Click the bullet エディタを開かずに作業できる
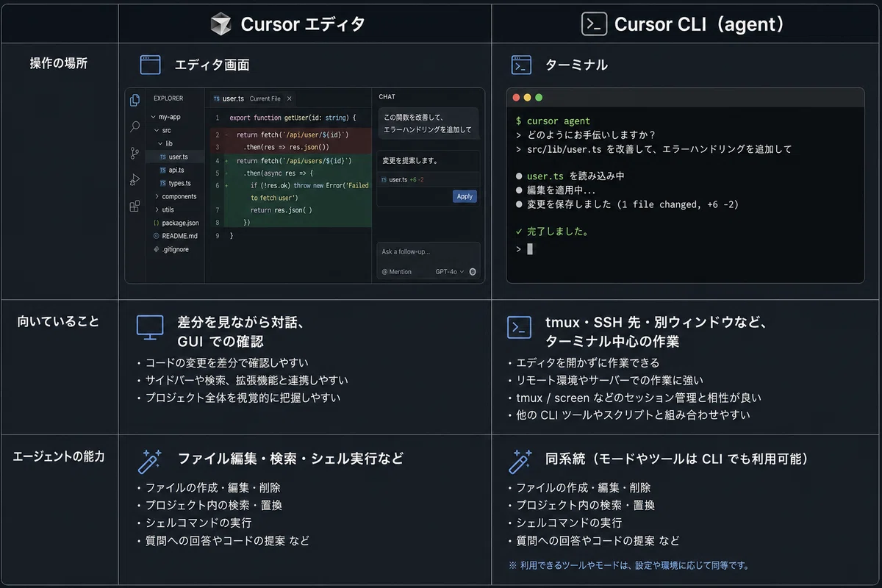Image resolution: width=882 pixels, height=588 pixels. click(x=584, y=362)
